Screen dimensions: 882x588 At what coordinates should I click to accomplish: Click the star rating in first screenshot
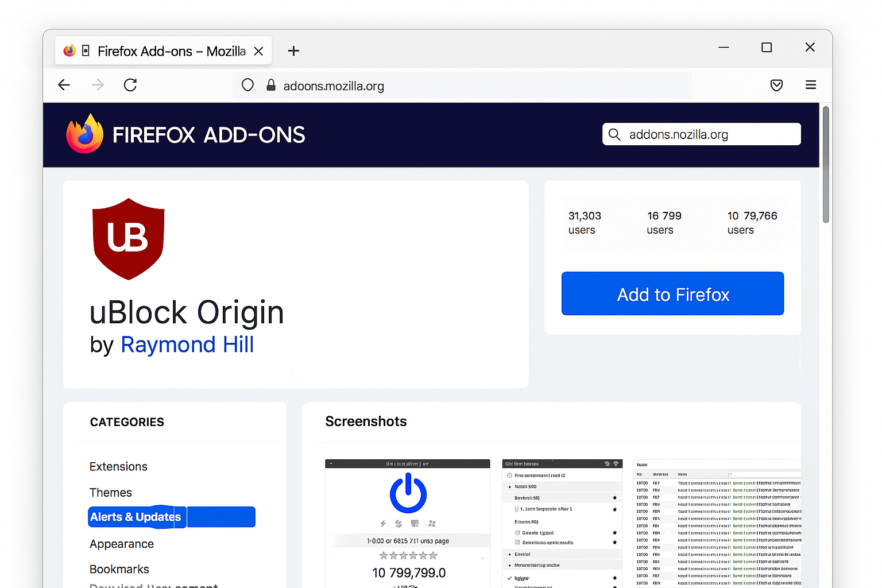point(408,555)
